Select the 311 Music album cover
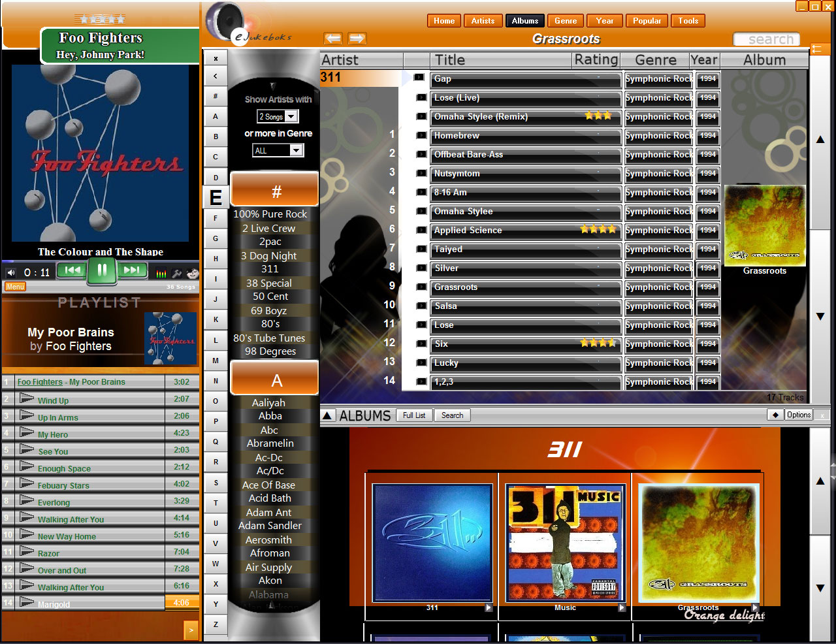The width and height of the screenshot is (836, 644). tap(565, 542)
